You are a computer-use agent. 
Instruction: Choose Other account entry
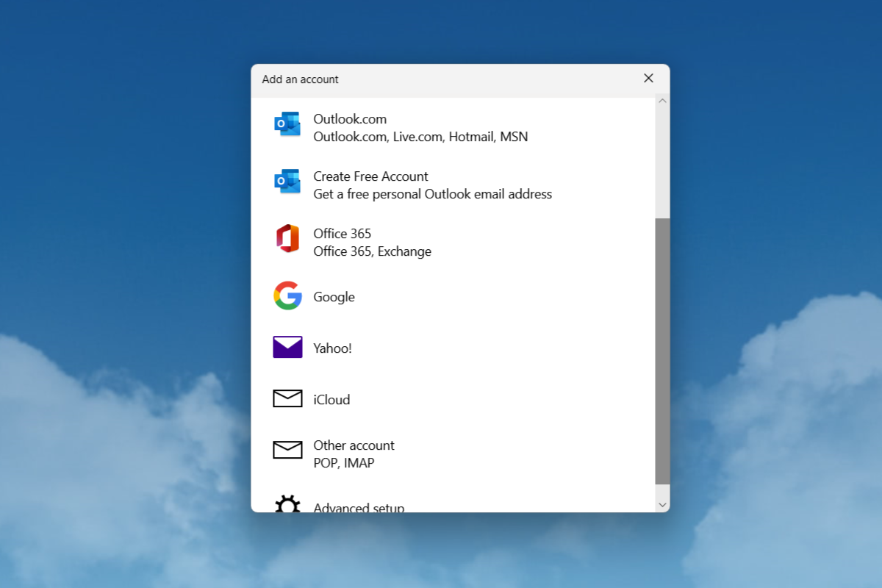click(x=453, y=454)
